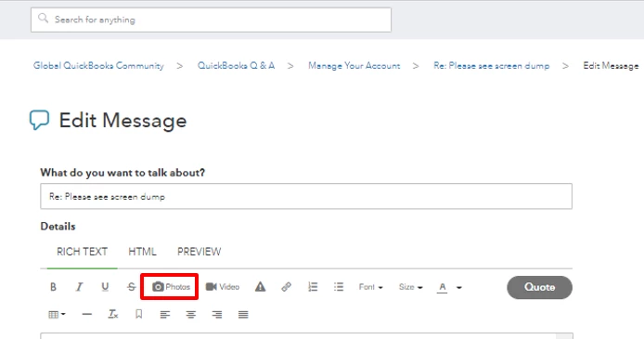Click the Quote button
This screenshot has width=644, height=339.
539,287
